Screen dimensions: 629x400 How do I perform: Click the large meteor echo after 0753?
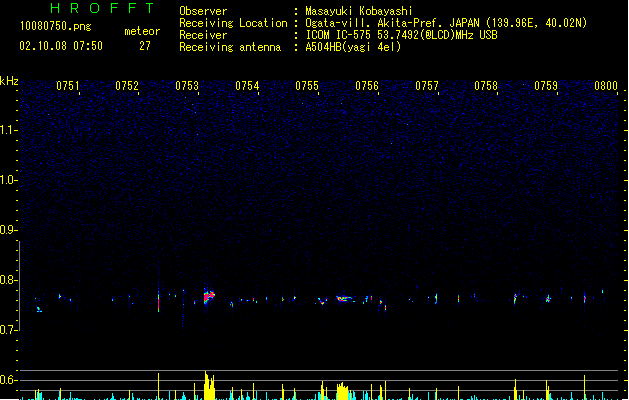tap(209, 296)
